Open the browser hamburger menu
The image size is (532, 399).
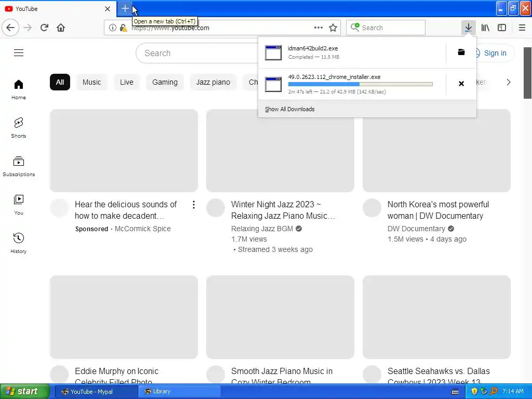click(x=522, y=28)
